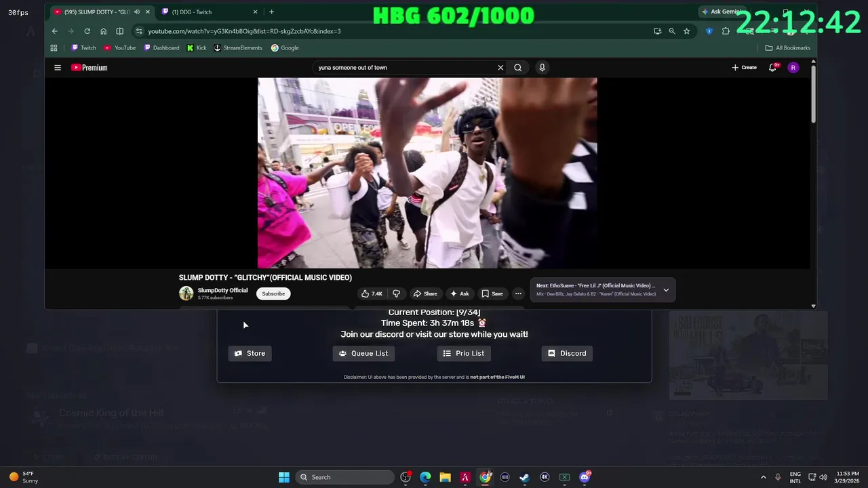868x488 pixels.
Task: Expand the All Bookmarks folder
Action: 788,48
